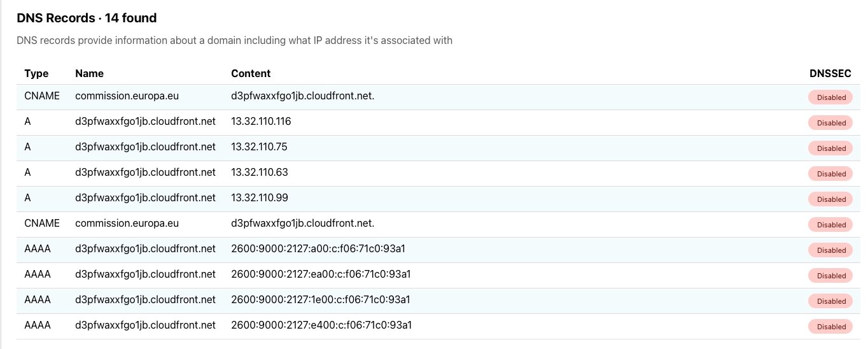Click the IPv6 address containing 2127:e400
Viewport: 868px width, 349px height.
(321, 325)
